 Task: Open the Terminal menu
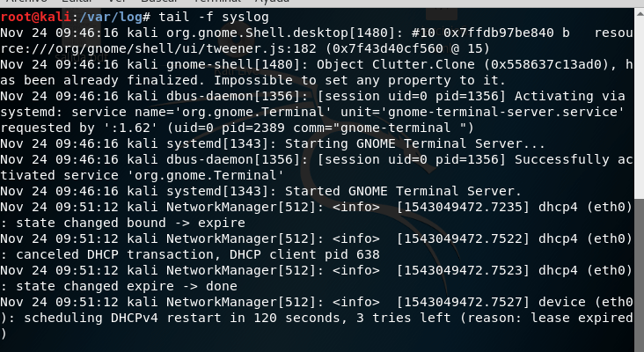pyautogui.click(x=216, y=1)
